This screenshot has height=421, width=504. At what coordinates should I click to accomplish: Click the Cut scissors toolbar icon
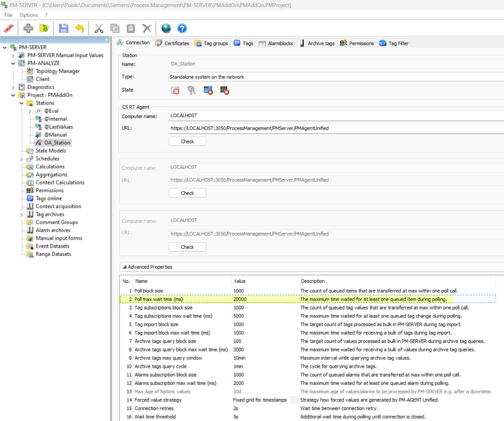tap(99, 28)
